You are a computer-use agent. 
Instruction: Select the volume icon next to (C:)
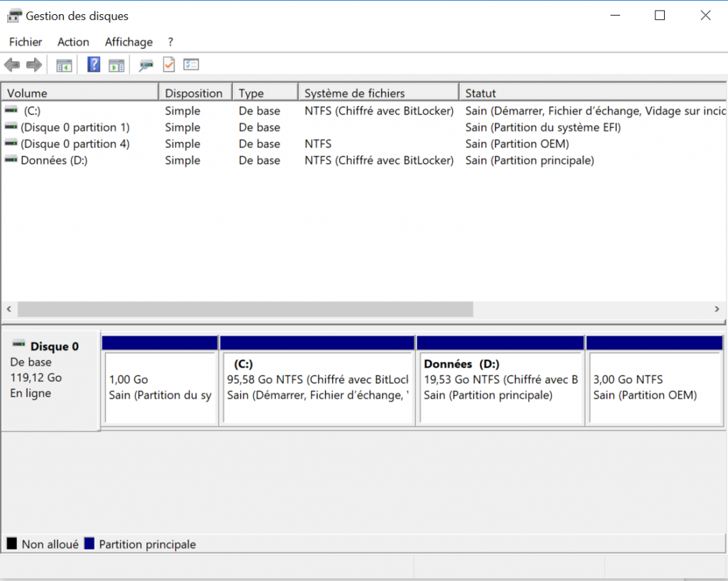coord(10,110)
